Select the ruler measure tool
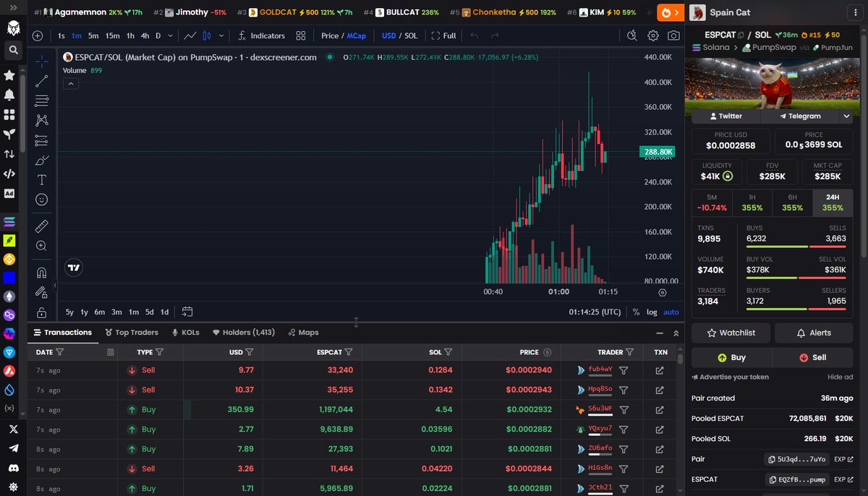Image resolution: width=868 pixels, height=496 pixels. click(41, 226)
